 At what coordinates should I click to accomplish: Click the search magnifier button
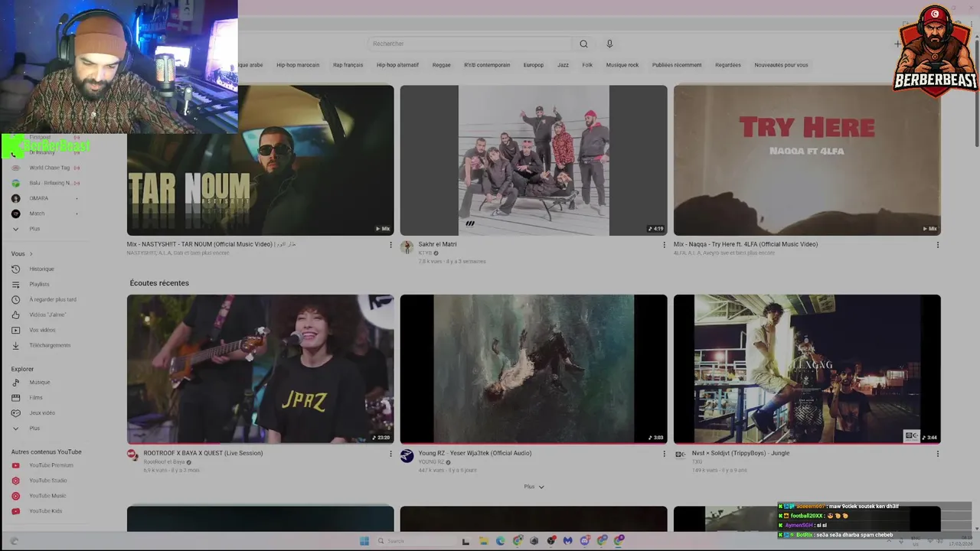pyautogui.click(x=583, y=44)
